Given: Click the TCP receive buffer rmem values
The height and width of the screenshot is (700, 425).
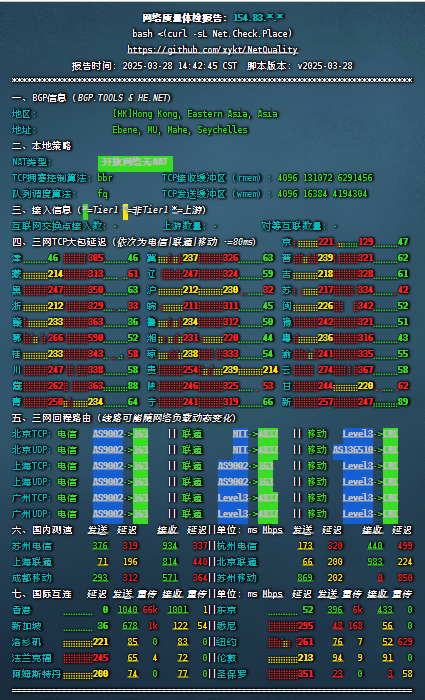Looking at the screenshot, I should (325, 178).
